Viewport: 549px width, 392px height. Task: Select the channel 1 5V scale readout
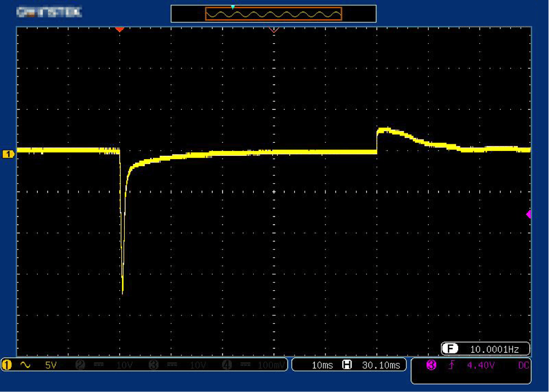(51, 365)
